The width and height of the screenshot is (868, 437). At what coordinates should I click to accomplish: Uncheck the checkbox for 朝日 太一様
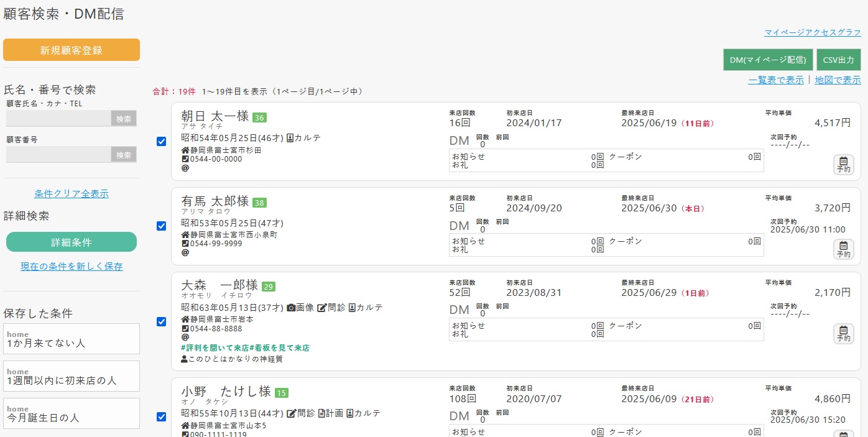tap(162, 141)
